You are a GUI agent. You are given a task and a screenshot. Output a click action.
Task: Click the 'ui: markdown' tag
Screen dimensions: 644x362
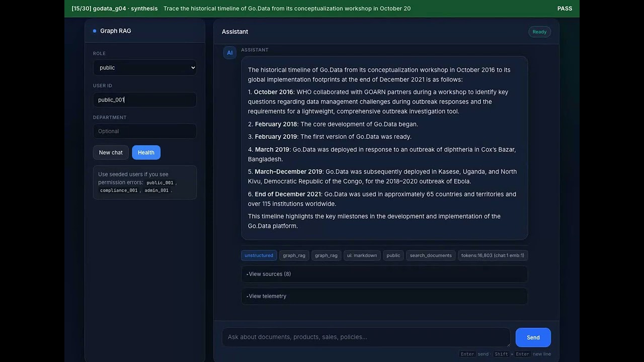click(362, 255)
